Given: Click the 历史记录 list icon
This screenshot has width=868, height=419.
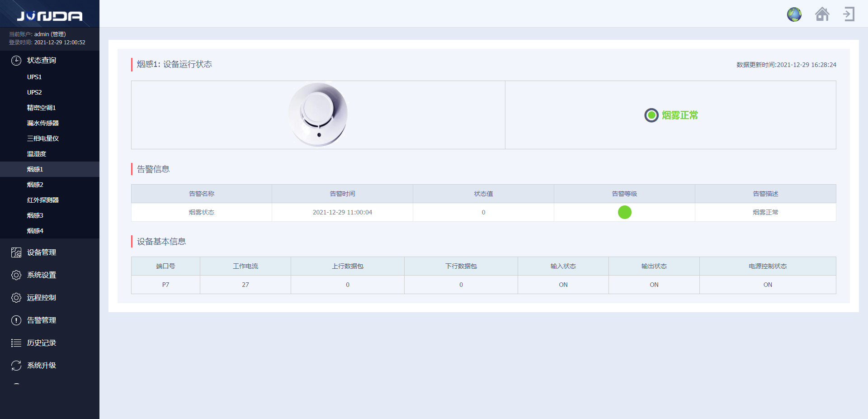Looking at the screenshot, I should coord(16,343).
